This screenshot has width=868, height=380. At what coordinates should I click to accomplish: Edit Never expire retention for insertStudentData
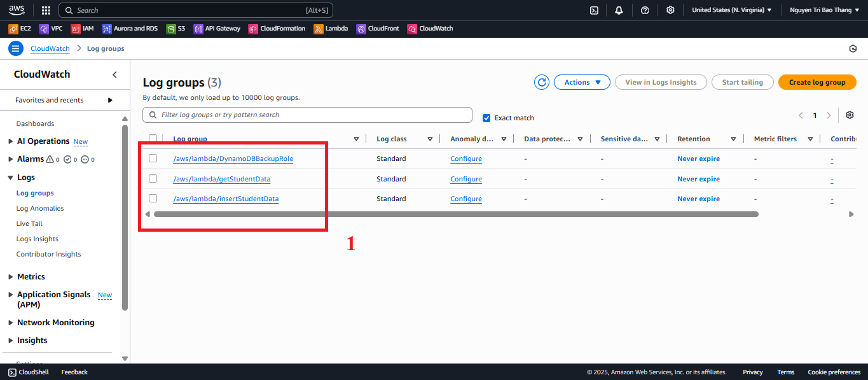(x=698, y=199)
